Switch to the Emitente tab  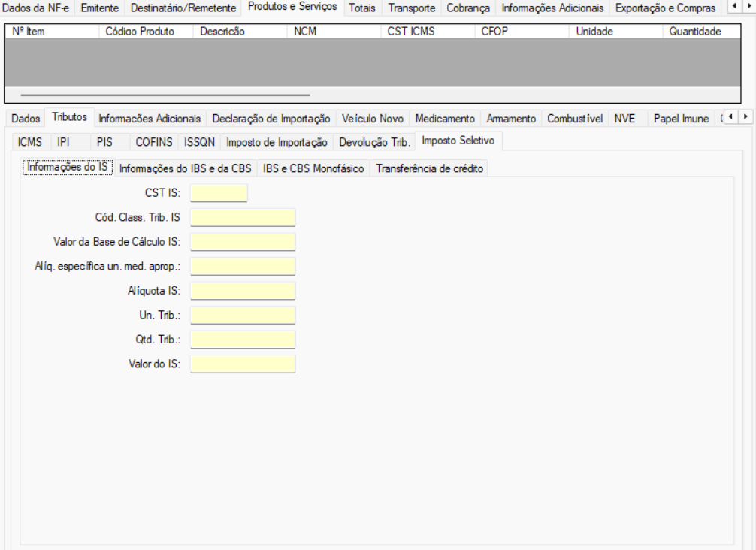[100, 8]
